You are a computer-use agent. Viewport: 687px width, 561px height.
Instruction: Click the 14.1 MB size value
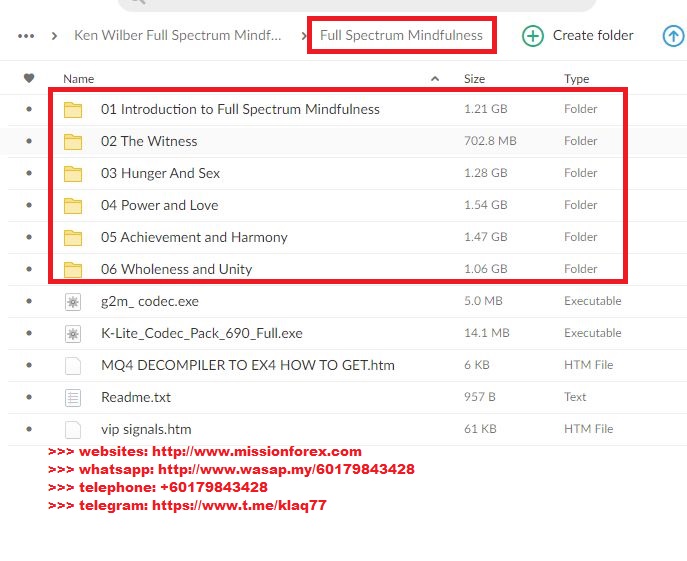click(487, 333)
